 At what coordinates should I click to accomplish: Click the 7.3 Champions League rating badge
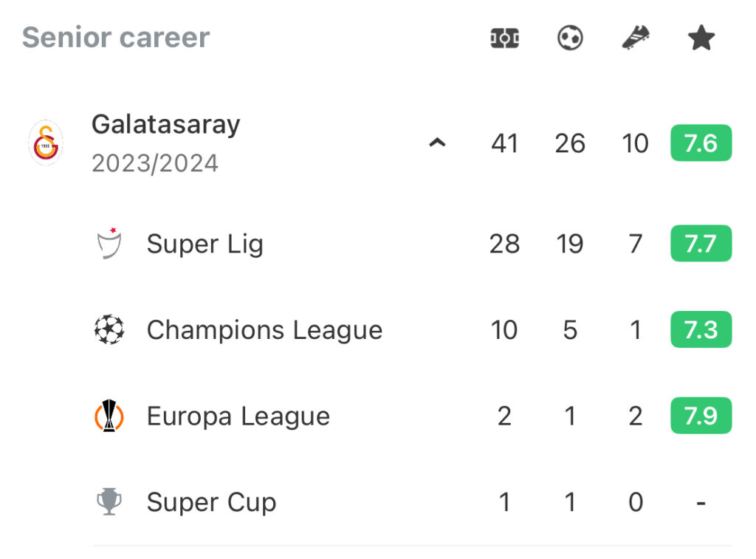pos(701,330)
